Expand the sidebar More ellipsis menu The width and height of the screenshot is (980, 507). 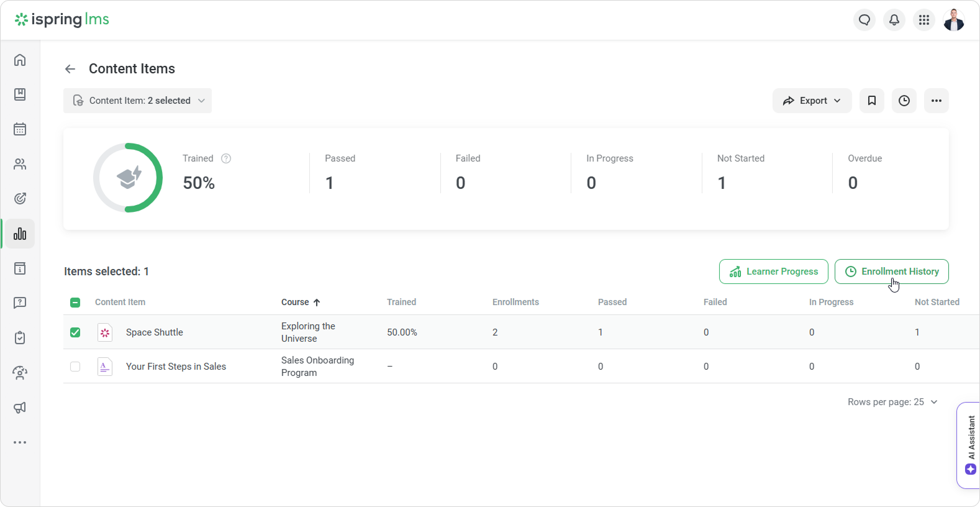(20, 442)
